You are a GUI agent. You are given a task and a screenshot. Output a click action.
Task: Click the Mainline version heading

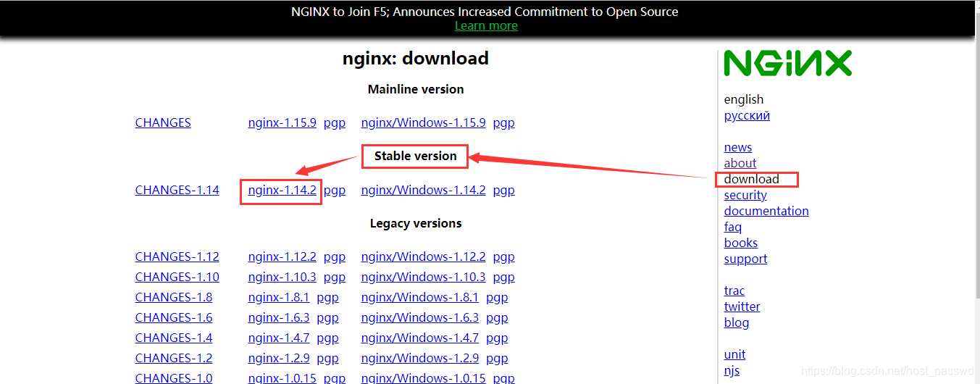pyautogui.click(x=416, y=89)
